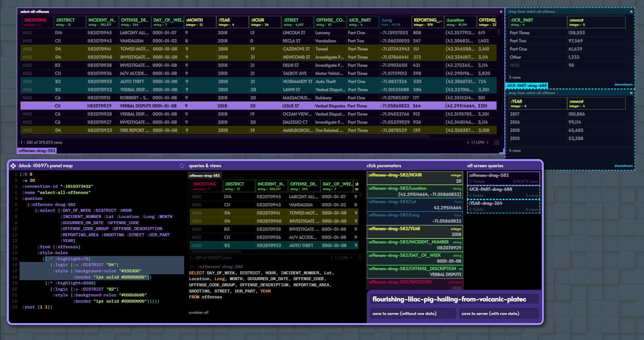The height and width of the screenshot is (340, 644).
Task: Click the next-page arrow under the query preview table
Action: 351,257
